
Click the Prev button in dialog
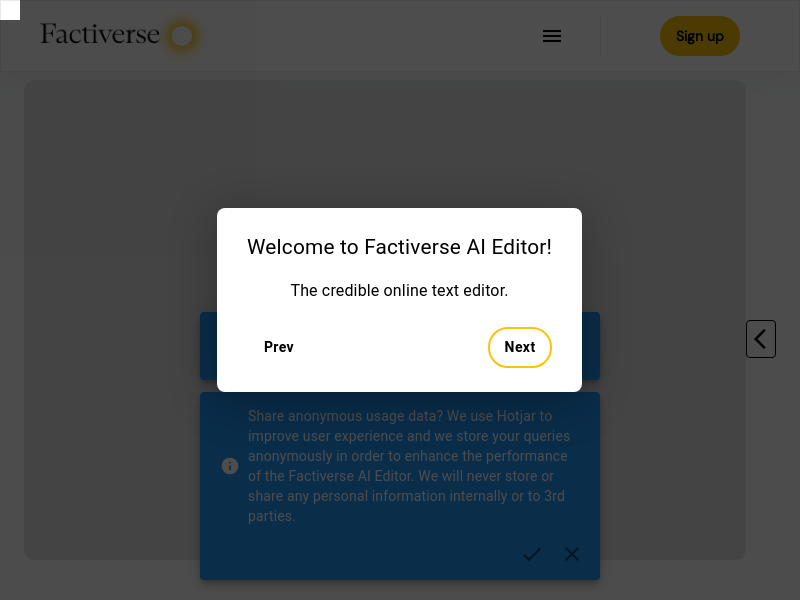coord(279,347)
